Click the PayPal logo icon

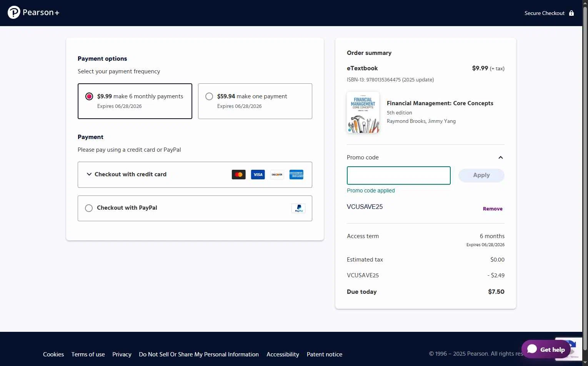point(298,209)
